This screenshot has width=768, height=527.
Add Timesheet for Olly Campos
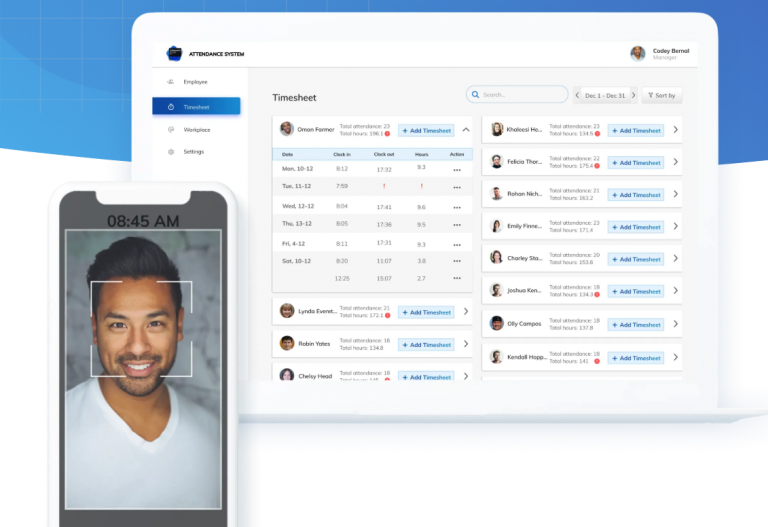(x=636, y=325)
